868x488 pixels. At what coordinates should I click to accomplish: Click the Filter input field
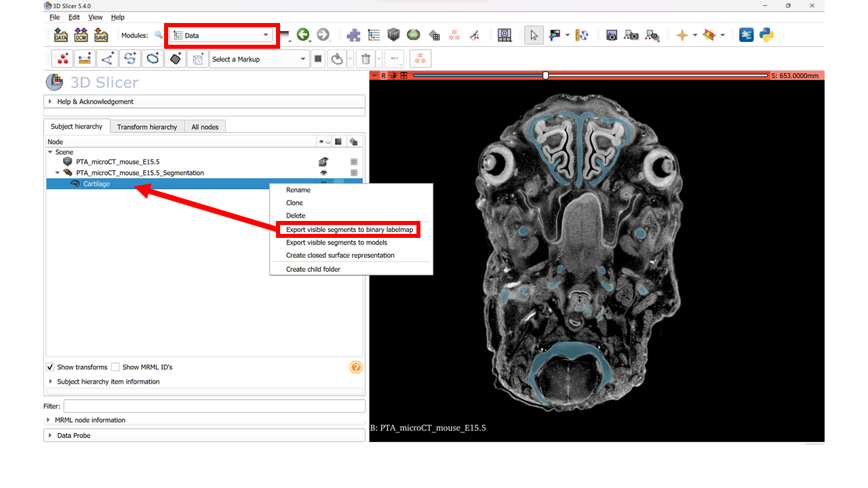pos(214,406)
